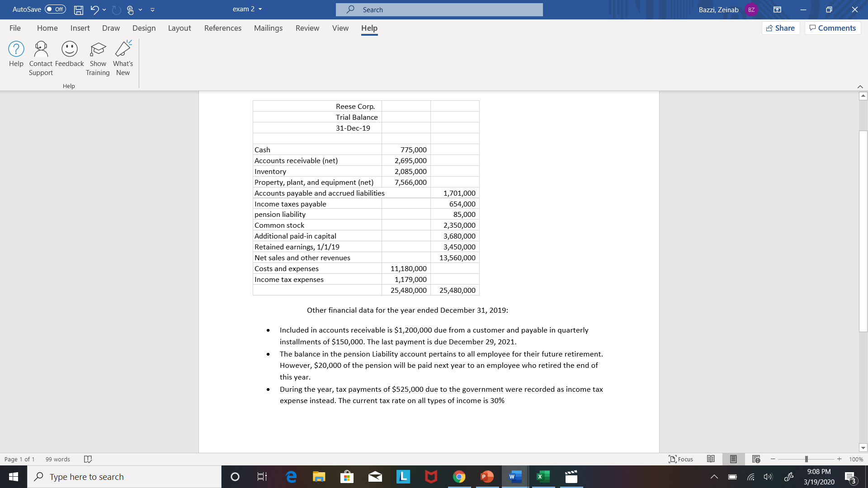The height and width of the screenshot is (488, 868).
Task: Toggle off the Comments pane
Action: 832,28
